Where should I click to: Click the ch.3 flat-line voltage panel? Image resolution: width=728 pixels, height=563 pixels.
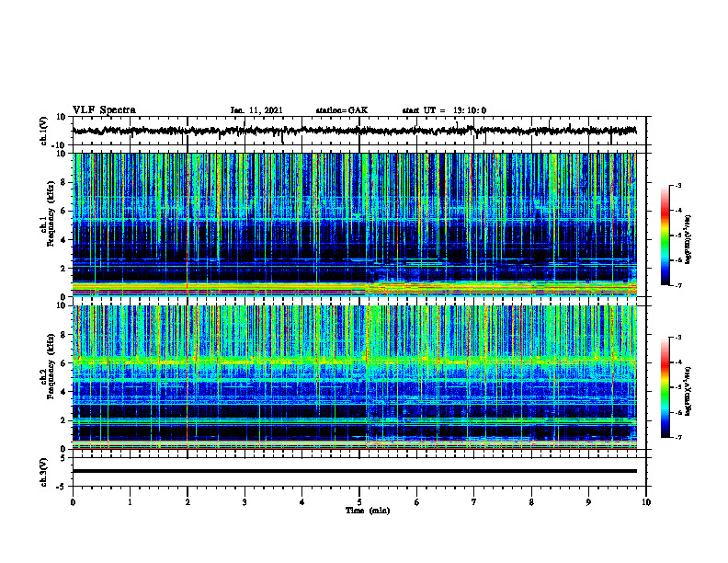coord(361,472)
